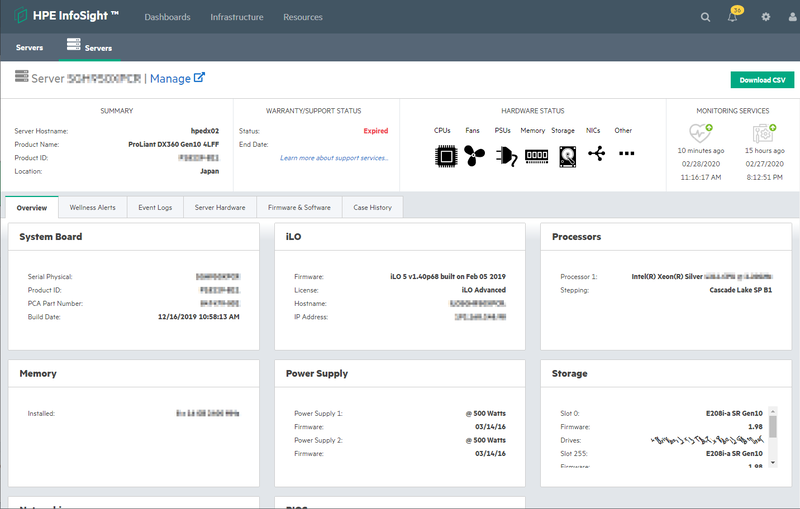The width and height of the screenshot is (800, 509).
Task: Select the PSUs plug status icon
Action: [506, 156]
